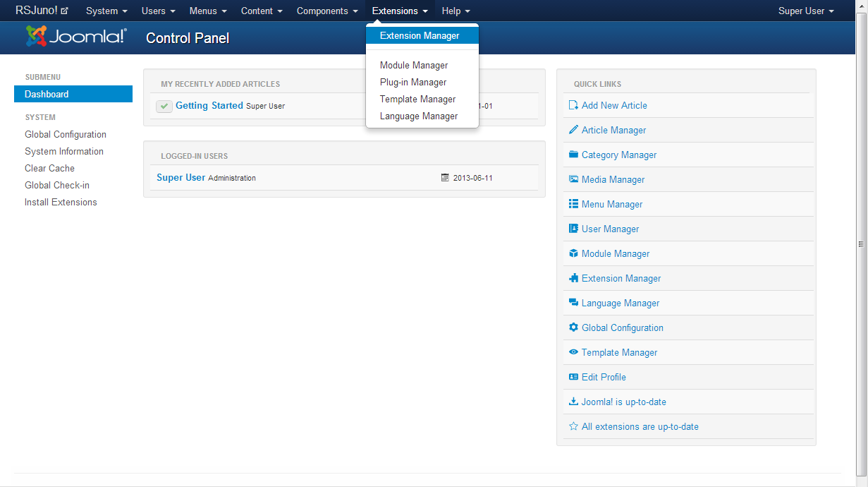Click the Edit Profile quick link text
This screenshot has height=487, width=868.
pyautogui.click(x=604, y=377)
